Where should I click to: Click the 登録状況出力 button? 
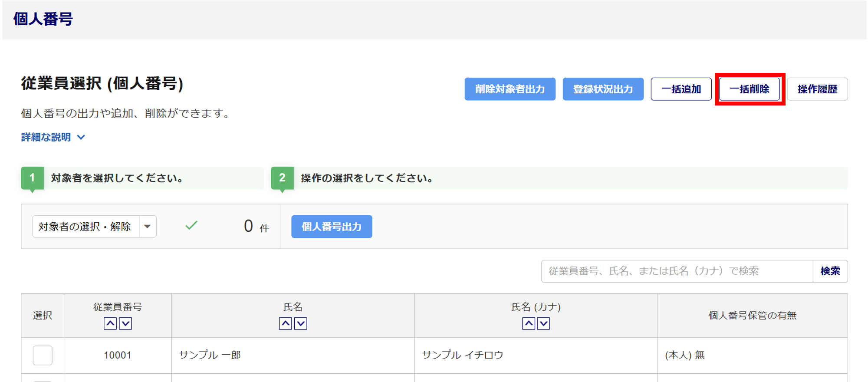coord(603,89)
